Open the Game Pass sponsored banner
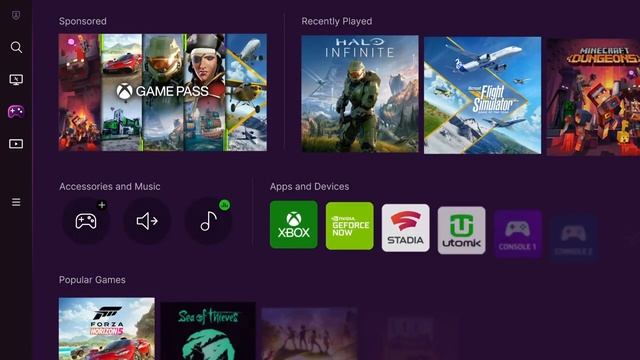This screenshot has height=360, width=640. tap(162, 92)
